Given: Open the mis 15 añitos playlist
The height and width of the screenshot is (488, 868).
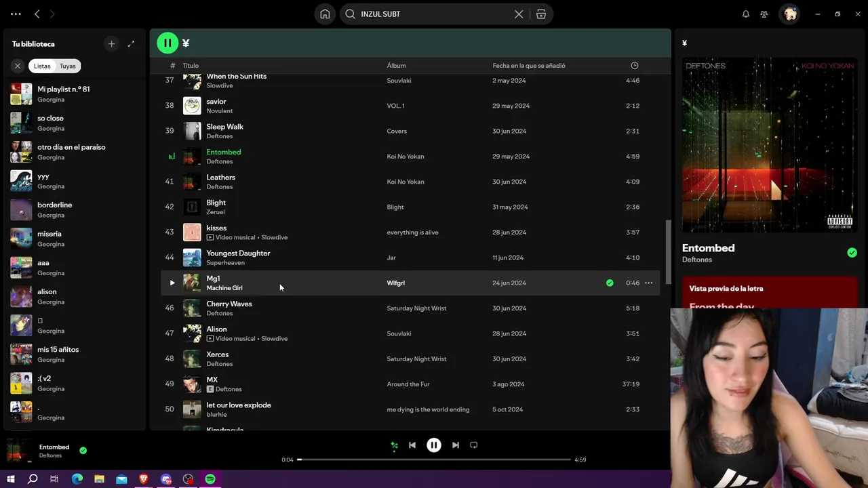Looking at the screenshot, I should point(75,354).
